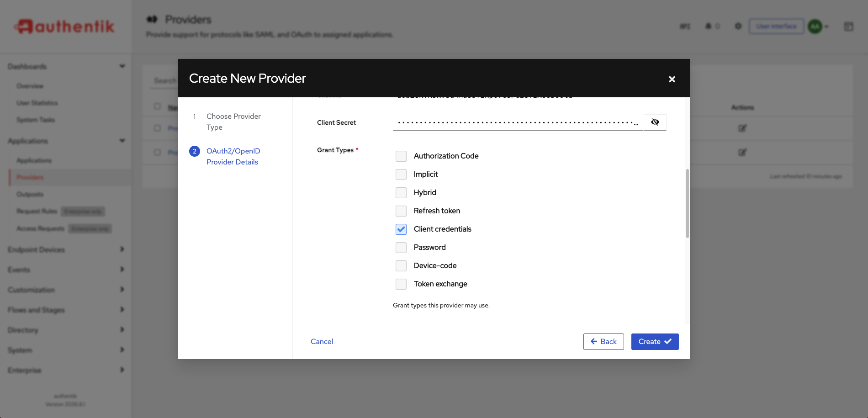Check the Password grant type
The image size is (868, 418).
pyautogui.click(x=401, y=248)
